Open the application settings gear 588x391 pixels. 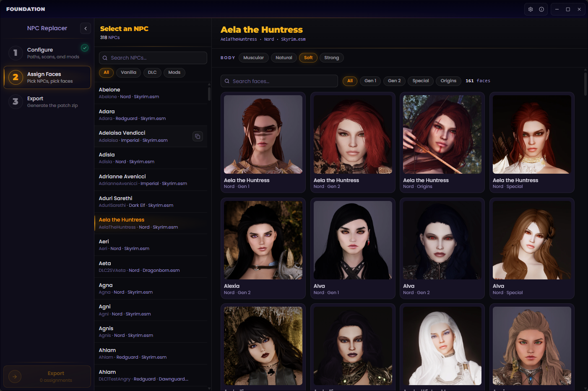click(x=530, y=9)
